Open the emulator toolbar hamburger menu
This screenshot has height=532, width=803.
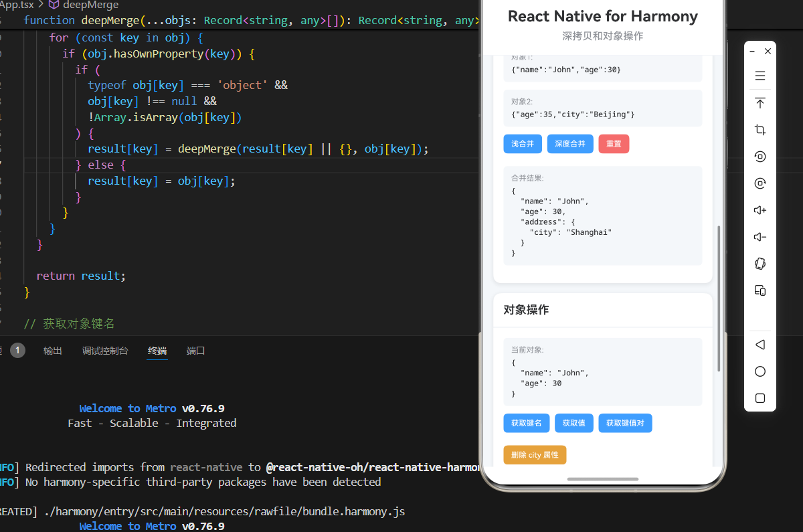click(760, 76)
